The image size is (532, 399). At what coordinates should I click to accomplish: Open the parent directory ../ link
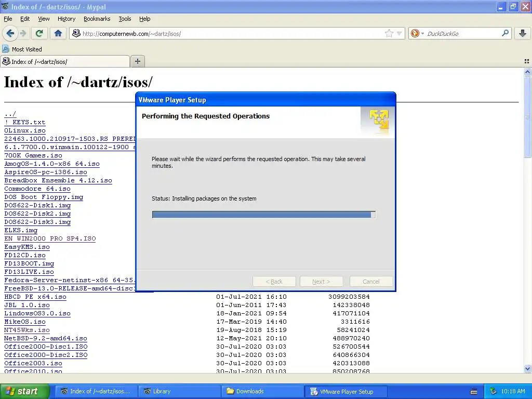(10, 114)
